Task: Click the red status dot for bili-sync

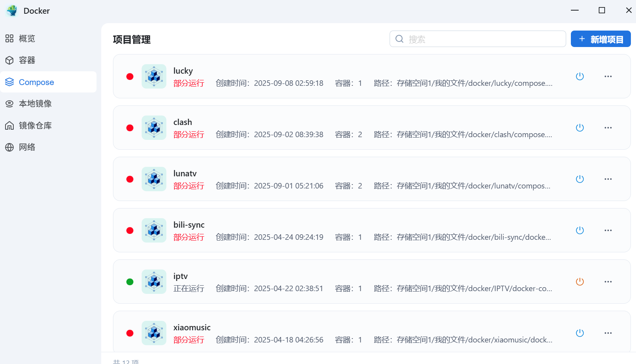Action: click(x=130, y=230)
